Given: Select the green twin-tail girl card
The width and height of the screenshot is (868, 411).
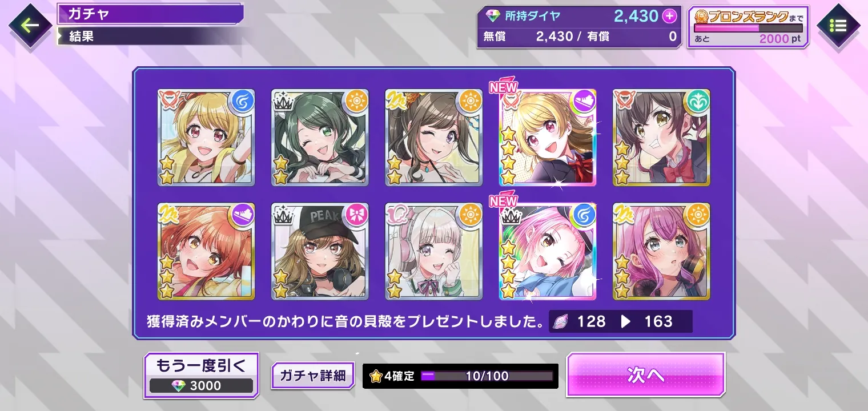Looking at the screenshot, I should [x=320, y=137].
